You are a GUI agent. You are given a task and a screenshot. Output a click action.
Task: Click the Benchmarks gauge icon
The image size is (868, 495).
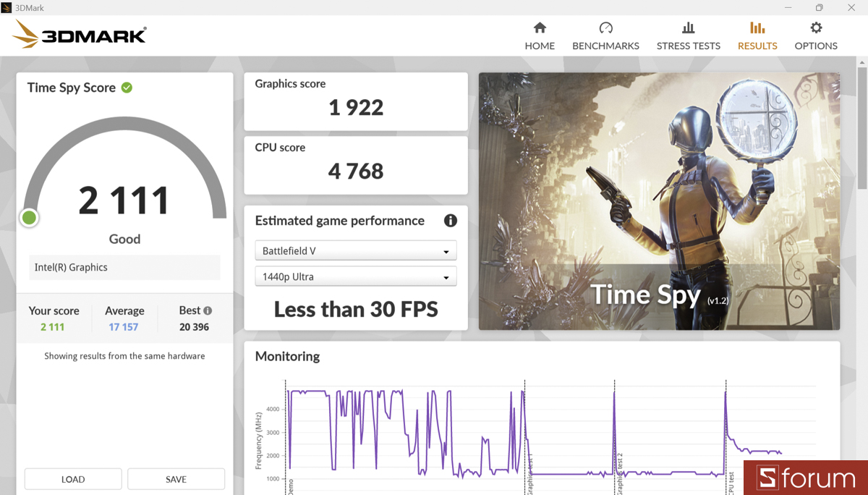[605, 28]
